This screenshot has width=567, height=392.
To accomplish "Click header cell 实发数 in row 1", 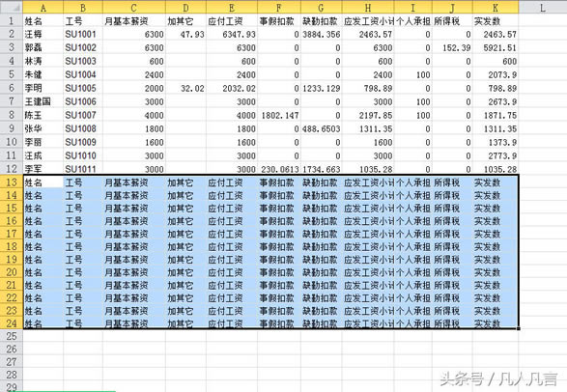I will [x=496, y=21].
